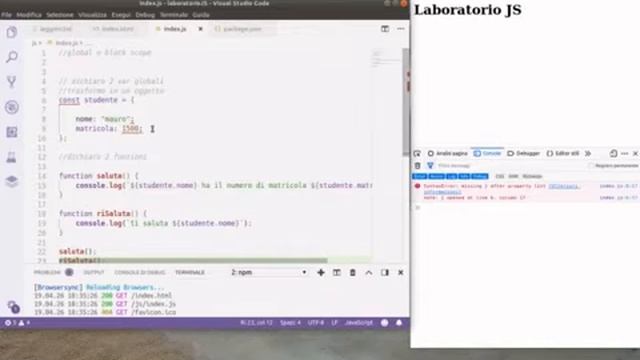Screen dimensions: 640x360
Task: Click the error icon of the SyntaxError message
Action: [x=417, y=186]
